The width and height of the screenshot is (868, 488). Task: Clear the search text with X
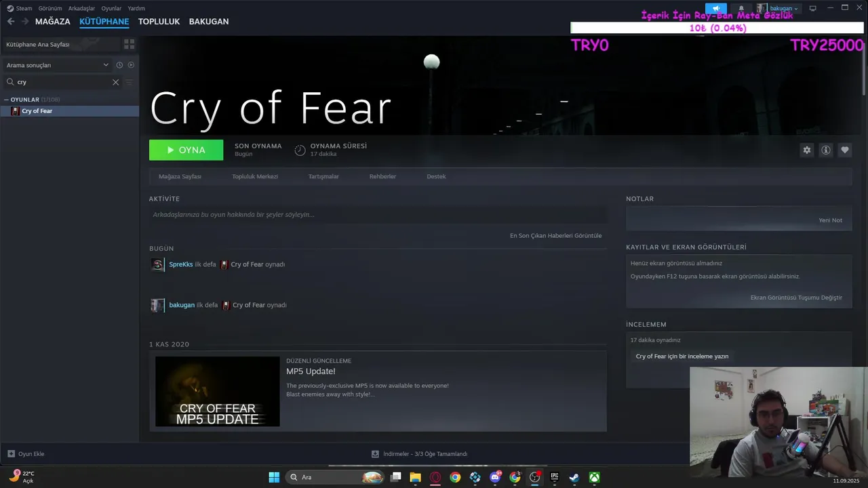coord(115,82)
